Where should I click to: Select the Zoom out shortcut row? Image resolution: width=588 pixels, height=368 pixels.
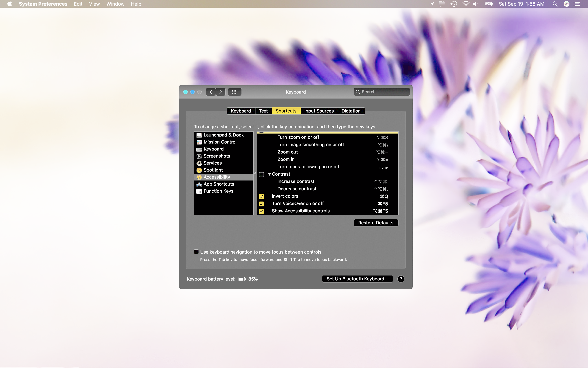(x=328, y=152)
